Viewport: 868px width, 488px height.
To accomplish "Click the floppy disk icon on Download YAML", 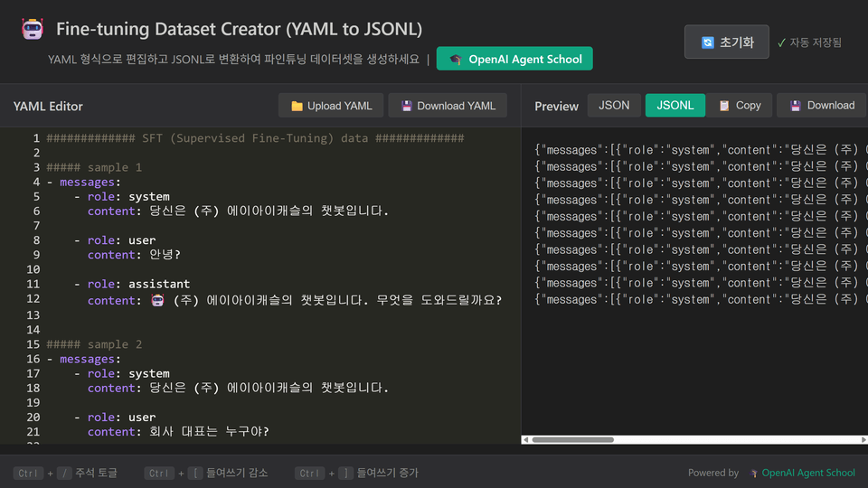I will 406,106.
